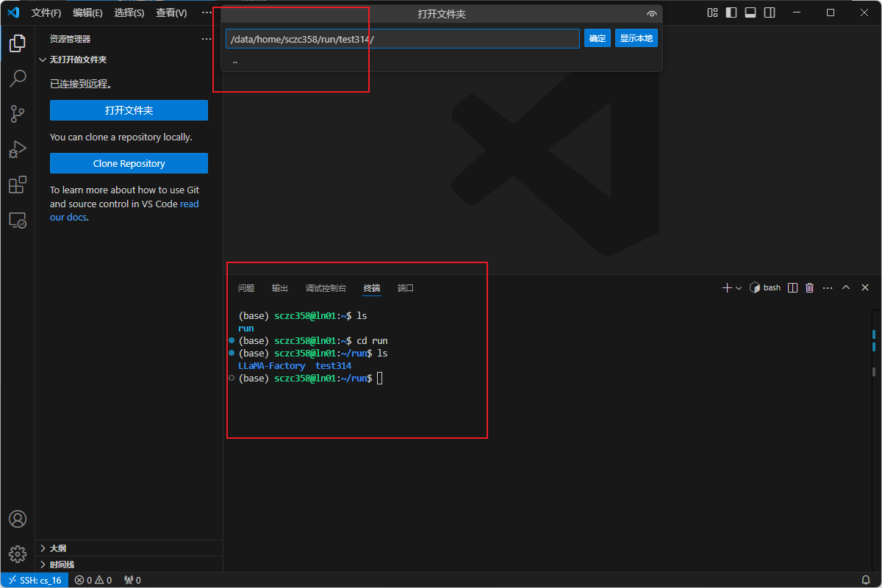
Task: Create new terminal with plus icon
Action: [x=727, y=287]
